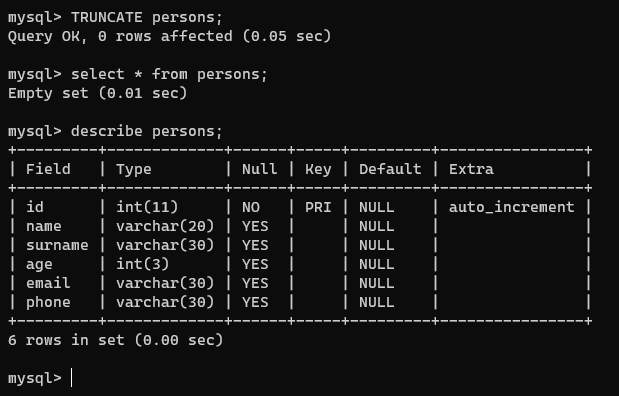Click the email field name
This screenshot has width=619, height=396.
48,283
